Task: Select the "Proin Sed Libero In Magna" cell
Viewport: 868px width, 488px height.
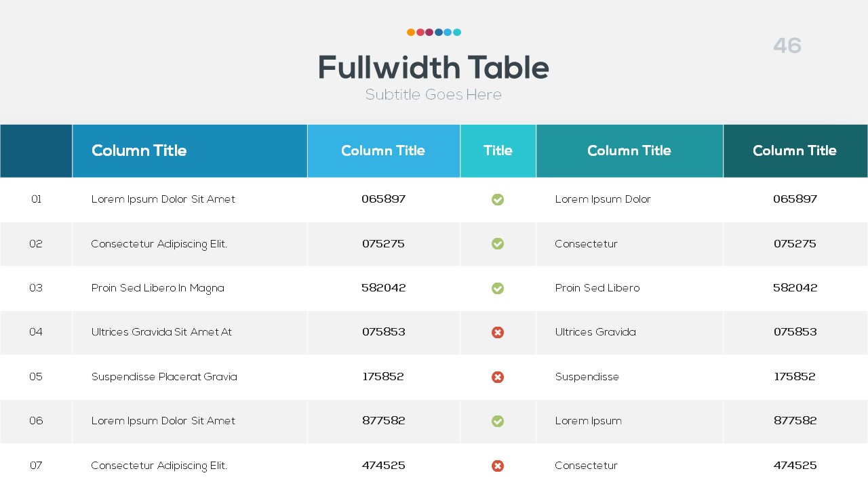Action: click(x=158, y=288)
